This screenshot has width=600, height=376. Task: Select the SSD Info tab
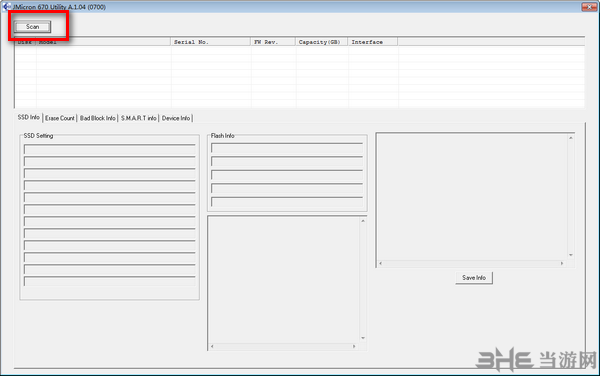(29, 117)
